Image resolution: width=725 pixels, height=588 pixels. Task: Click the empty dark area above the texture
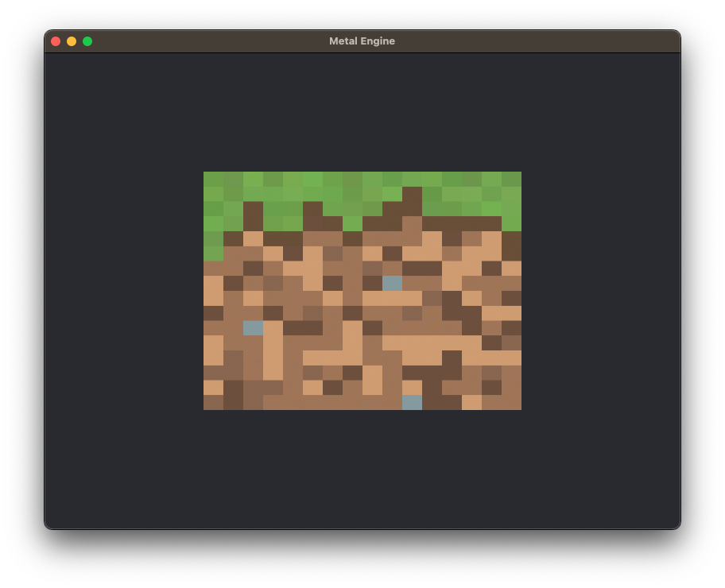(x=362, y=111)
